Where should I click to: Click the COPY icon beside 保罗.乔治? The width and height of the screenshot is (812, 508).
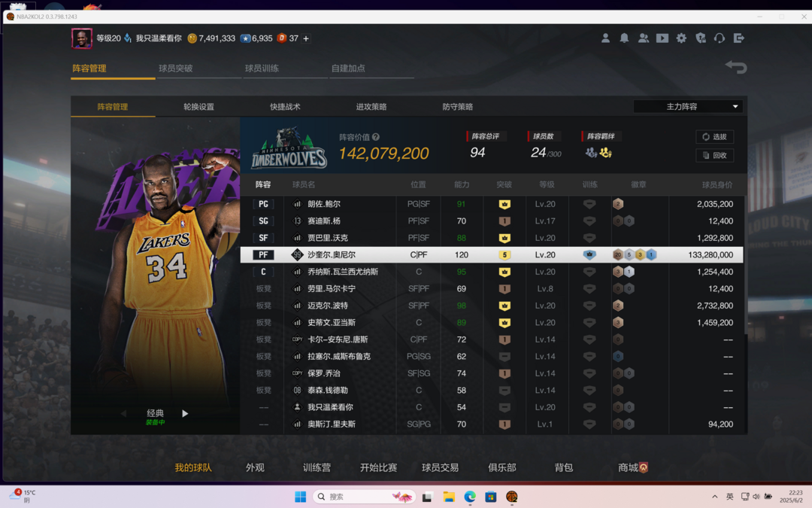[297, 373]
